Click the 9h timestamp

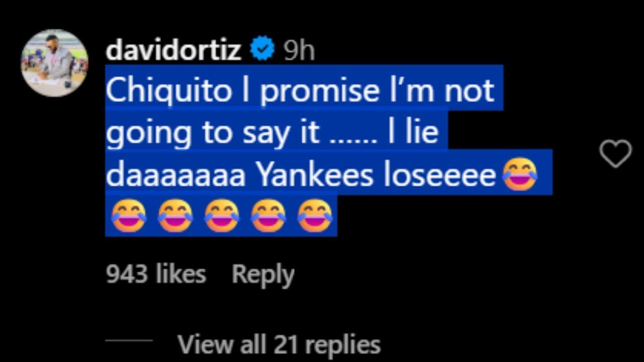[299, 50]
